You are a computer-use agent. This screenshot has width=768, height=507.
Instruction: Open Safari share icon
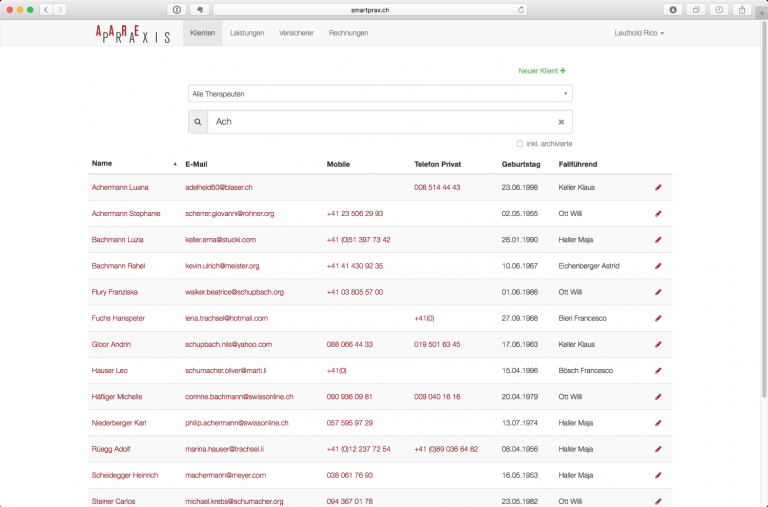tap(742, 10)
